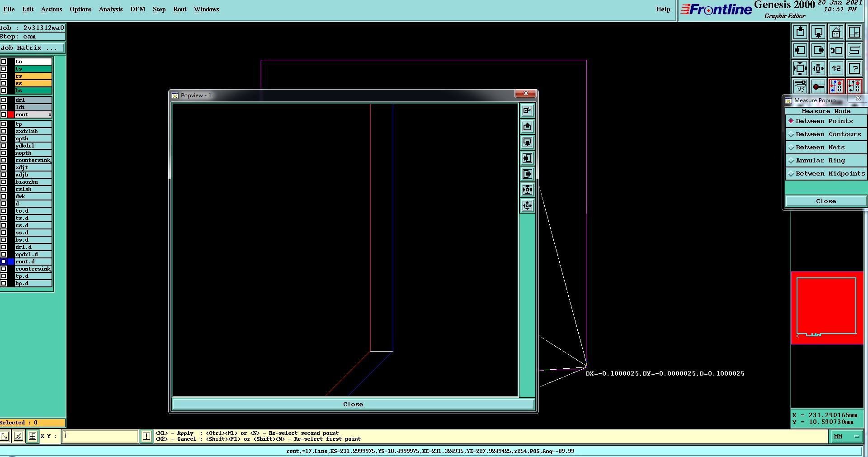Select the Between Contours measure mode
This screenshot has width=868, height=457.
826,134
